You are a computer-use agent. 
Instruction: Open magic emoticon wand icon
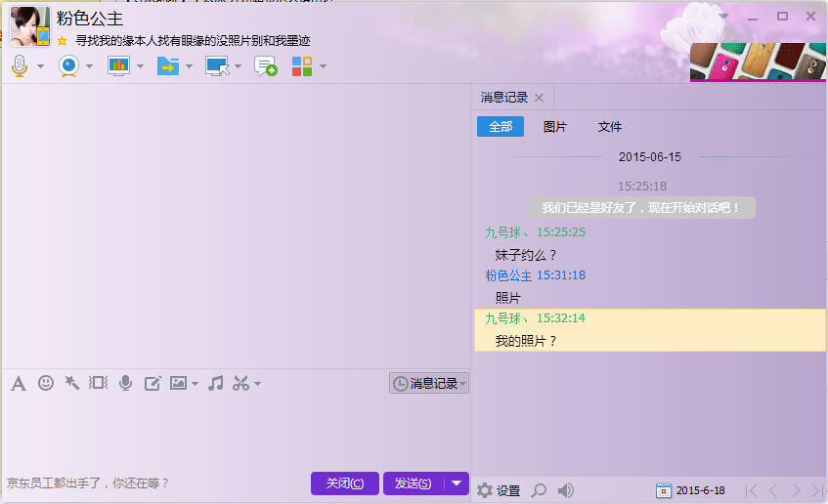[71, 383]
